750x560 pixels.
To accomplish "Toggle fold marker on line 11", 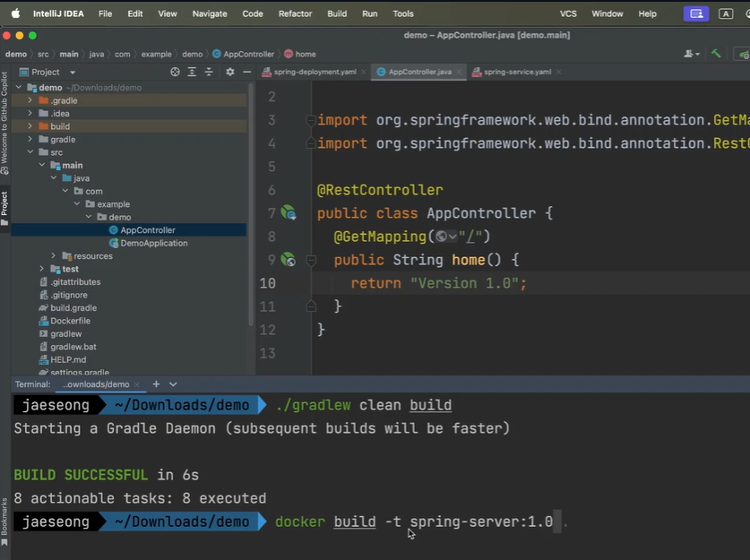I will click(311, 306).
